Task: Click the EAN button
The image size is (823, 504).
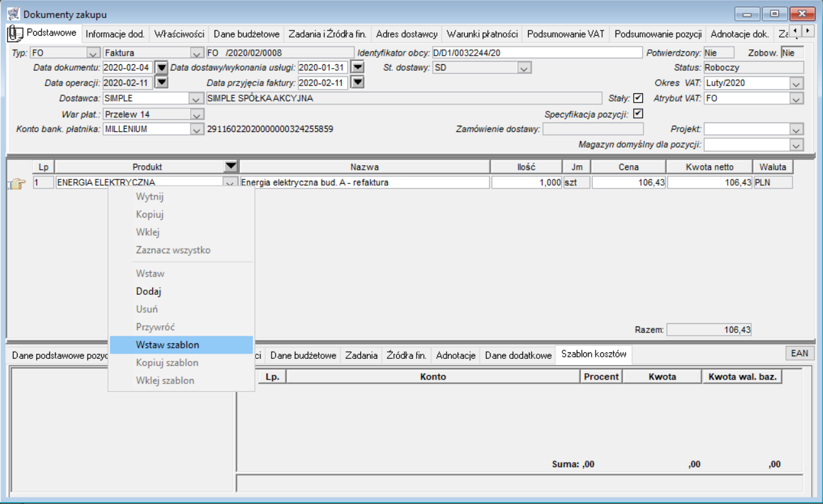Action: [800, 353]
